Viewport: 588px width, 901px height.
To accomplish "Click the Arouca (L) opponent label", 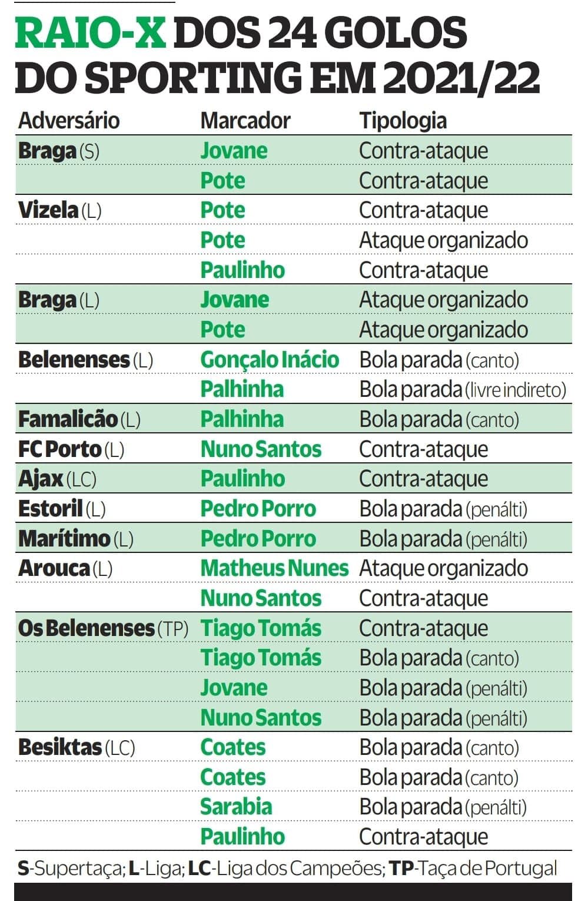I will pos(65,568).
